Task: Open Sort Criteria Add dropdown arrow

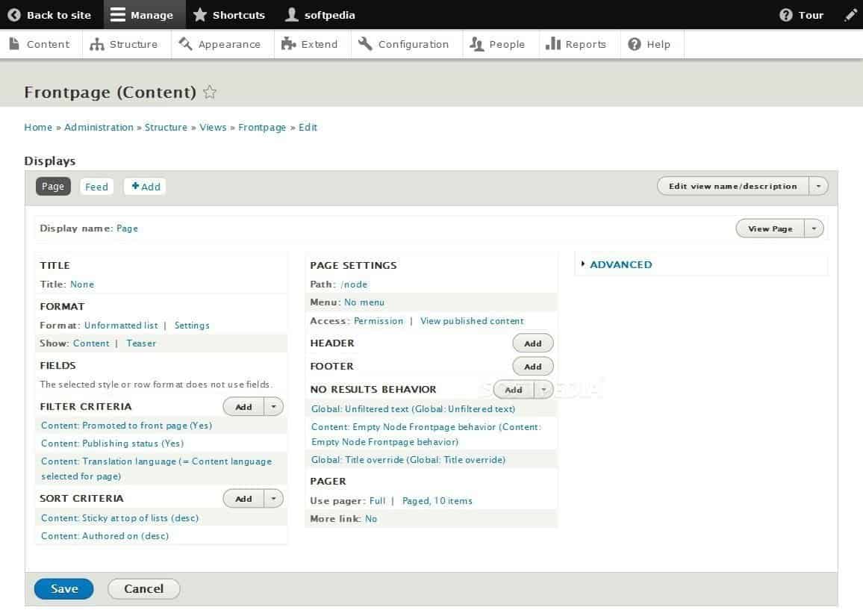Action: 273,499
